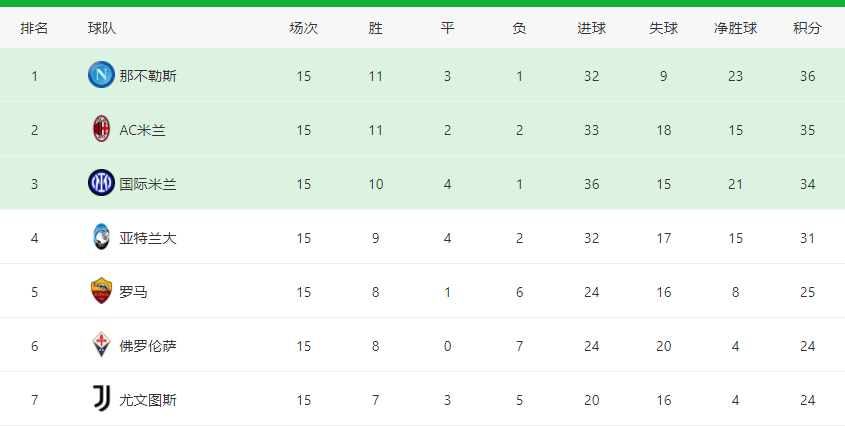
Task: Open the 尤文图斯 team name link
Action: (148, 400)
